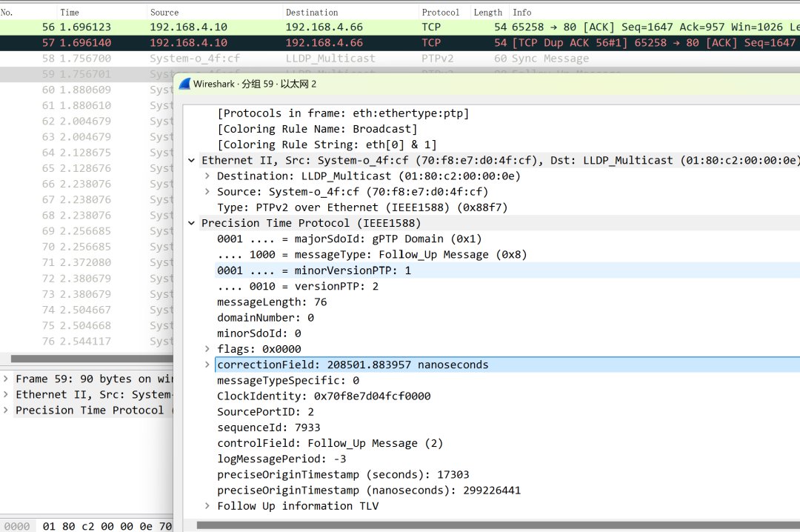Click the Wireshark shark fin icon in dialog title
This screenshot has width=800, height=532.
(184, 84)
